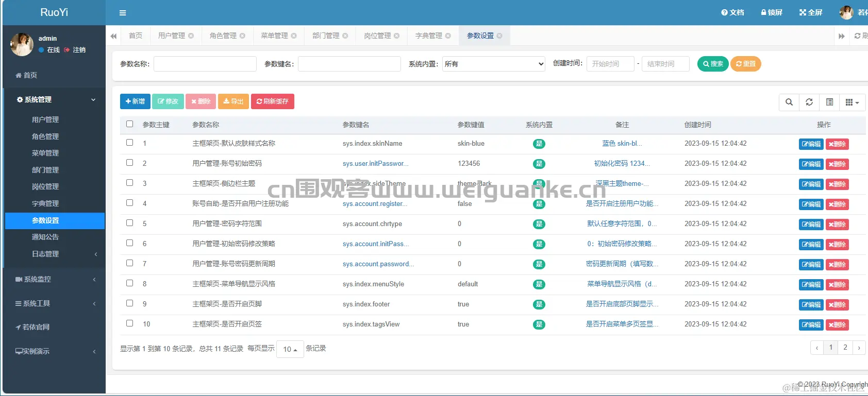868x396 pixels.
Task: Tick the checkbox for 用户管理-密码字符范围
Action: [129, 223]
